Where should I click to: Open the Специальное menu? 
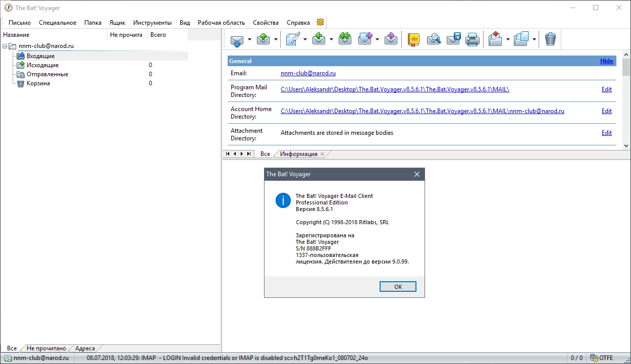click(58, 23)
